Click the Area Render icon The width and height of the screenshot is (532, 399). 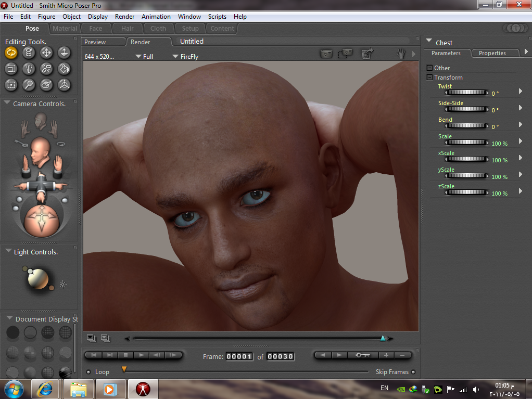(x=345, y=54)
